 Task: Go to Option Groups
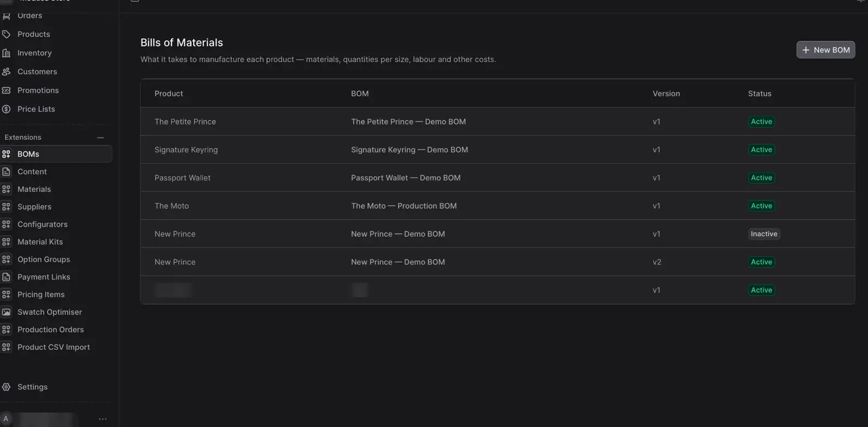pyautogui.click(x=43, y=260)
